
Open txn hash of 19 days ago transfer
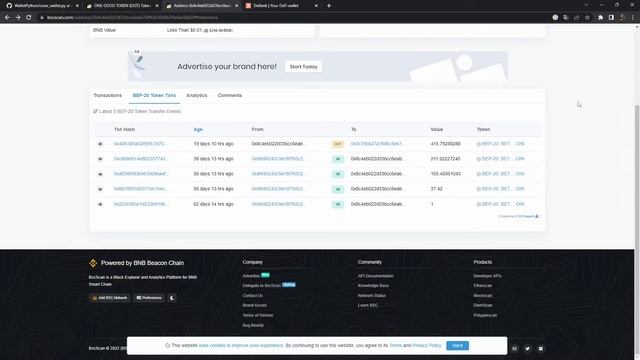(x=140, y=144)
